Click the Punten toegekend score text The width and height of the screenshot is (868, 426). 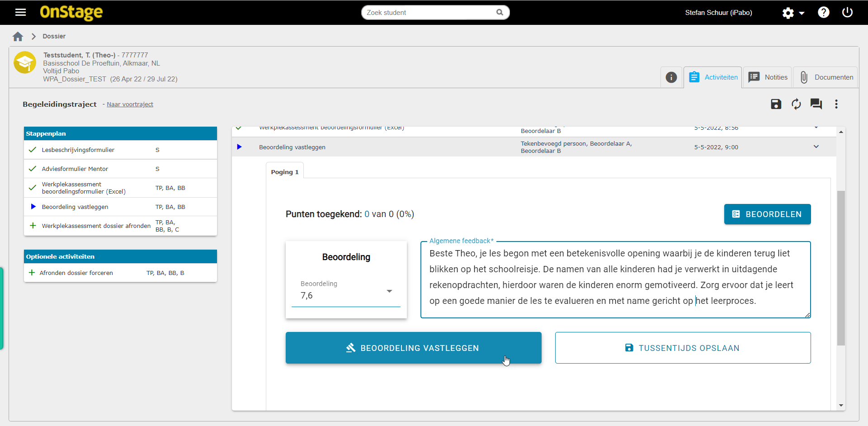350,214
